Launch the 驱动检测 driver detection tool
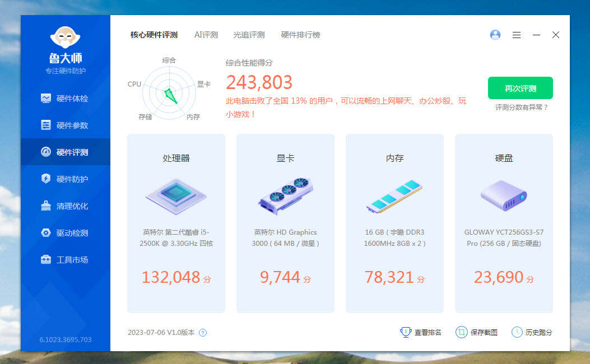Screen dimensions: 590x364 pyautogui.click(x=65, y=232)
